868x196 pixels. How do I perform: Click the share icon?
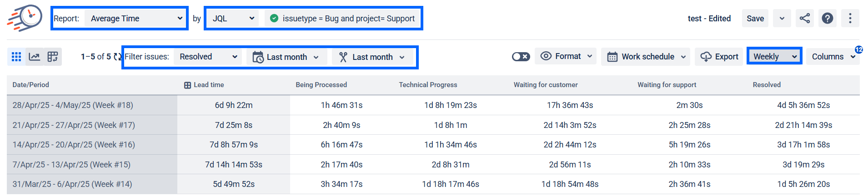coord(805,18)
